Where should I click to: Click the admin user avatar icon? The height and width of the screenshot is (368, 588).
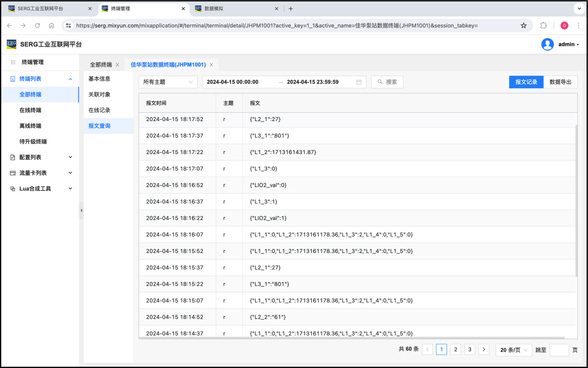(547, 45)
